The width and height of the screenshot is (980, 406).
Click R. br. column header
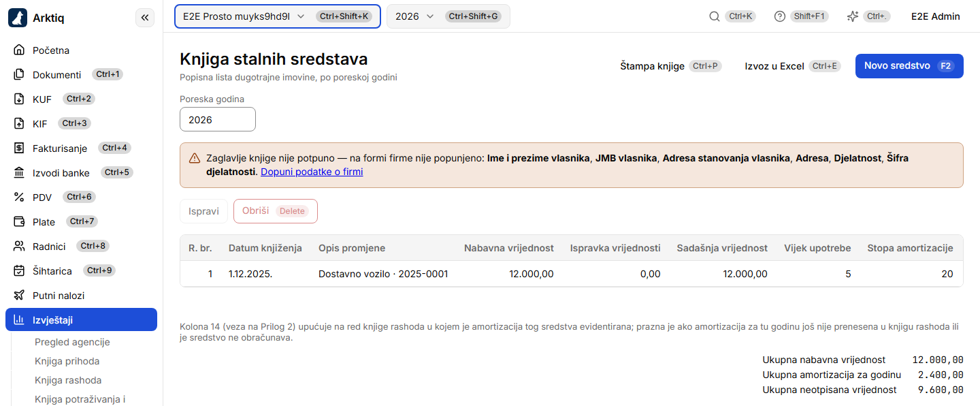click(x=200, y=248)
